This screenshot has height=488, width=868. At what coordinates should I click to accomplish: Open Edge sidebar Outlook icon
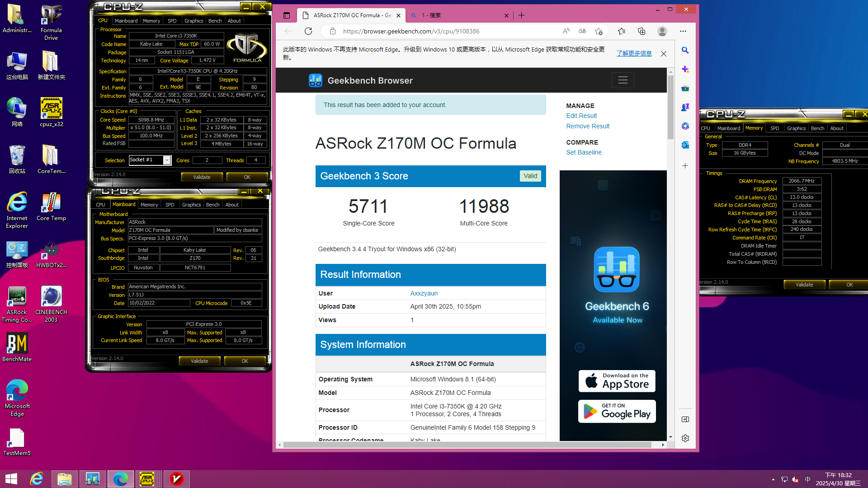(685, 145)
